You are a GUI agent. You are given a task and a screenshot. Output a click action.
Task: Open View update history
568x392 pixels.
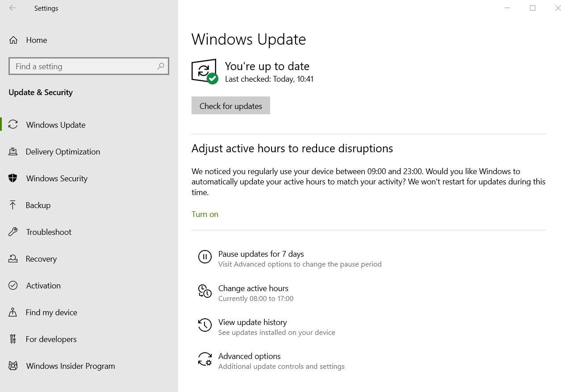point(252,322)
